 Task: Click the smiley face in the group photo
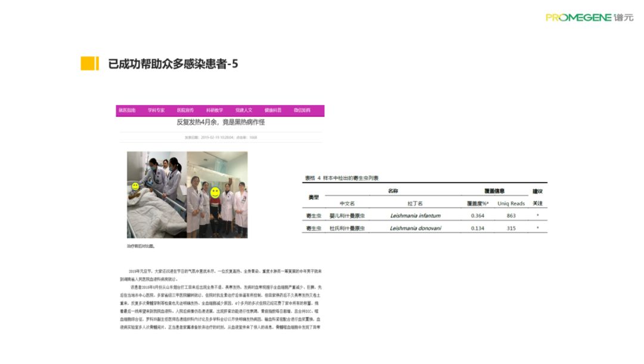coord(215,192)
